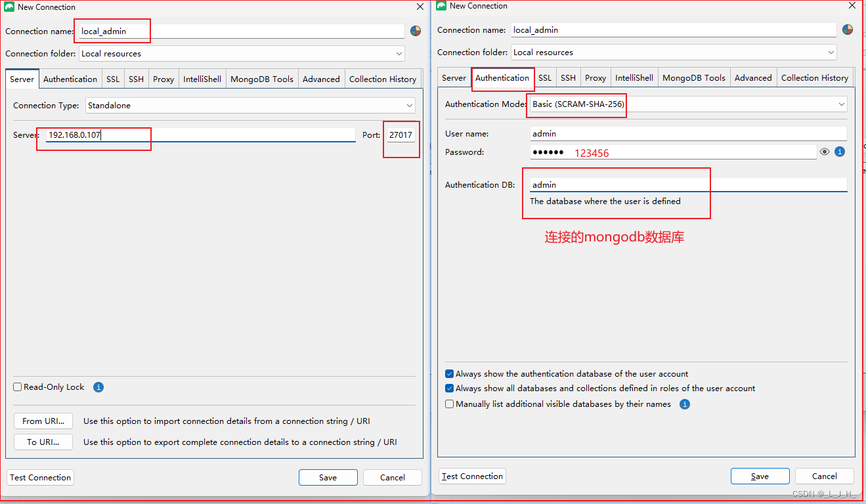Click info icon beside manually list databases option
Screen dimensions: 866x504
(684, 404)
